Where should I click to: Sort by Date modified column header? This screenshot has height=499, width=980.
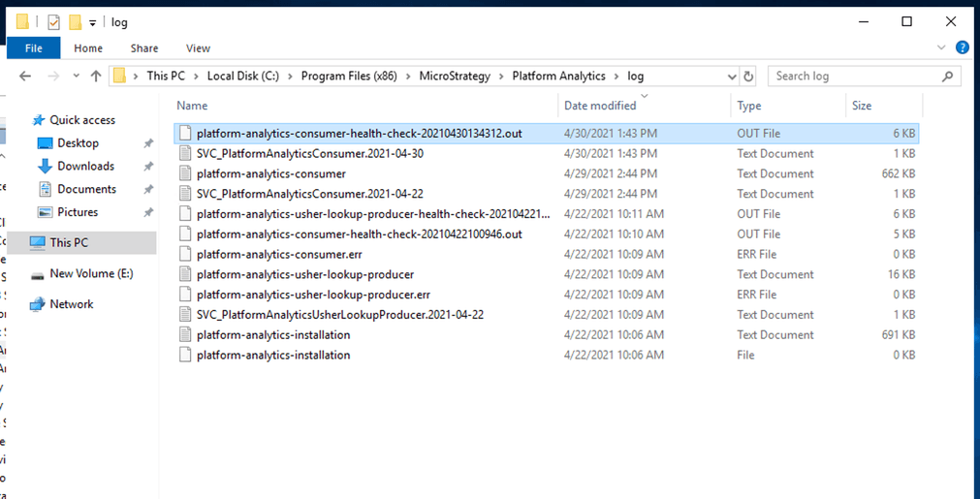tap(600, 107)
